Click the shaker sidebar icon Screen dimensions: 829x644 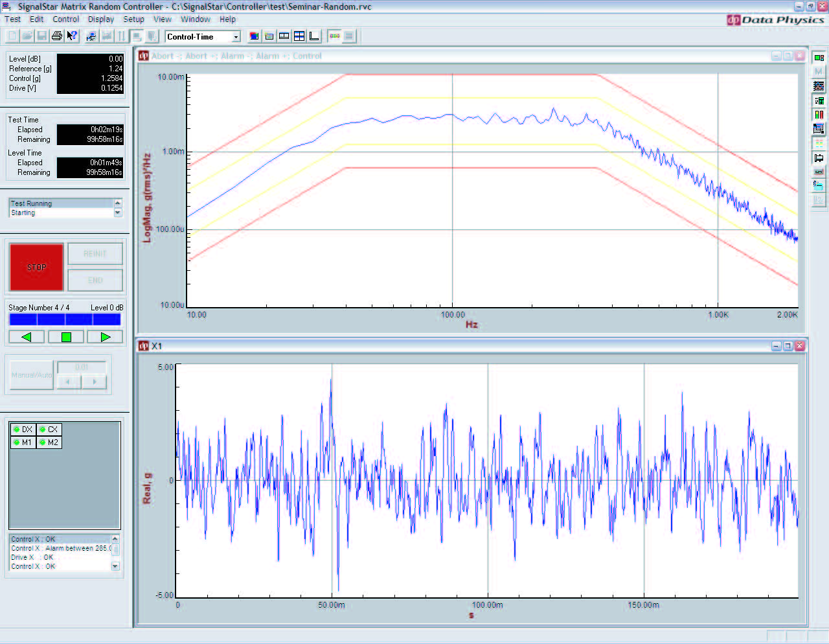point(819,157)
